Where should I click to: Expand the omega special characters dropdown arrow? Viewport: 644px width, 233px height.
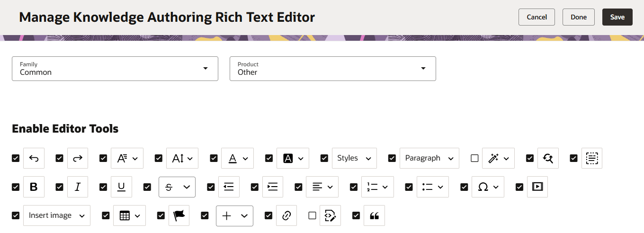point(496,187)
